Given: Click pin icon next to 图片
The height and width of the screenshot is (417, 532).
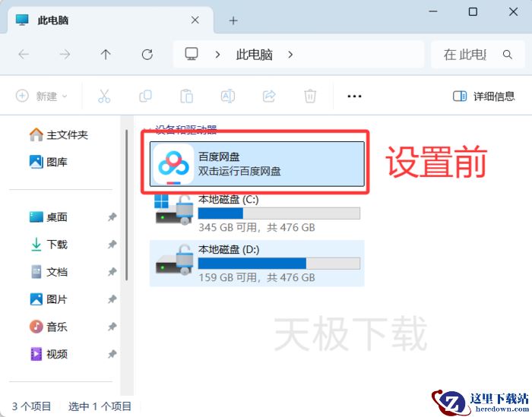Looking at the screenshot, I should [112, 299].
